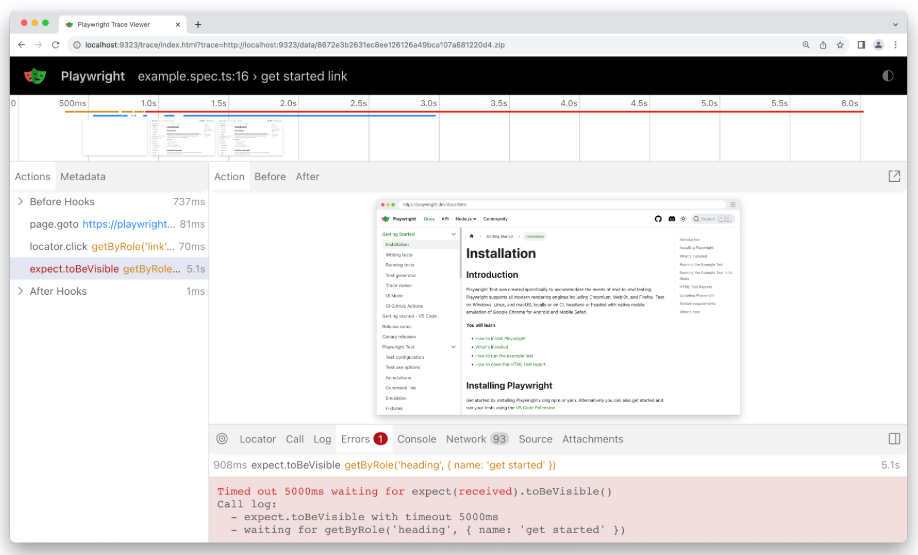Bookmark this page with the star icon
918x555 pixels.
coord(841,44)
